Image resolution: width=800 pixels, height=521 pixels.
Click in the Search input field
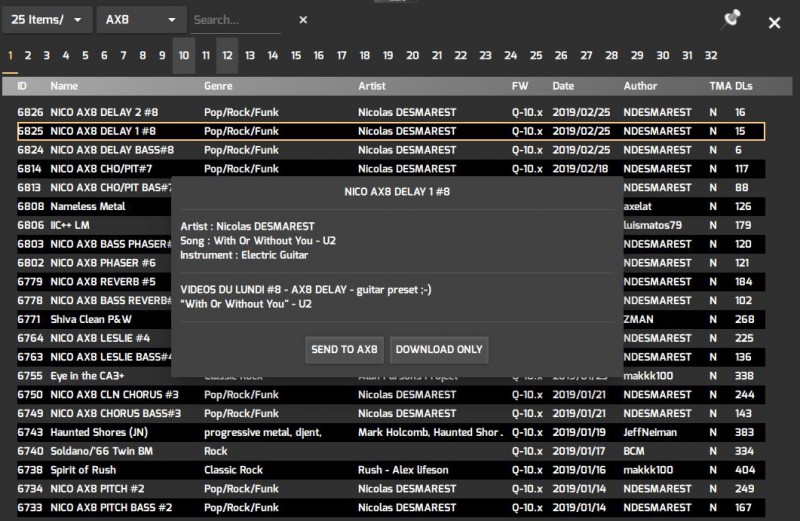[238, 20]
